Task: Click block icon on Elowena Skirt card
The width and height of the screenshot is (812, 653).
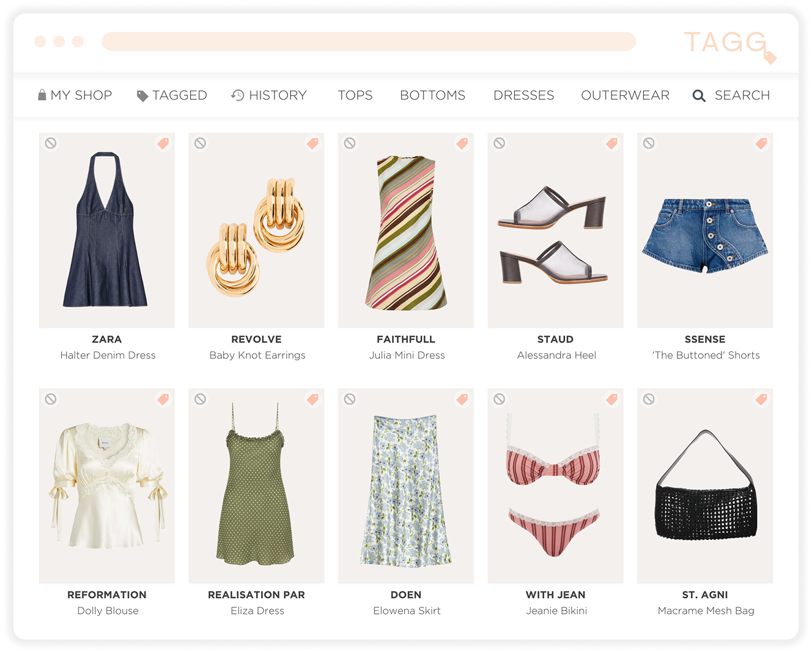Action: (350, 399)
